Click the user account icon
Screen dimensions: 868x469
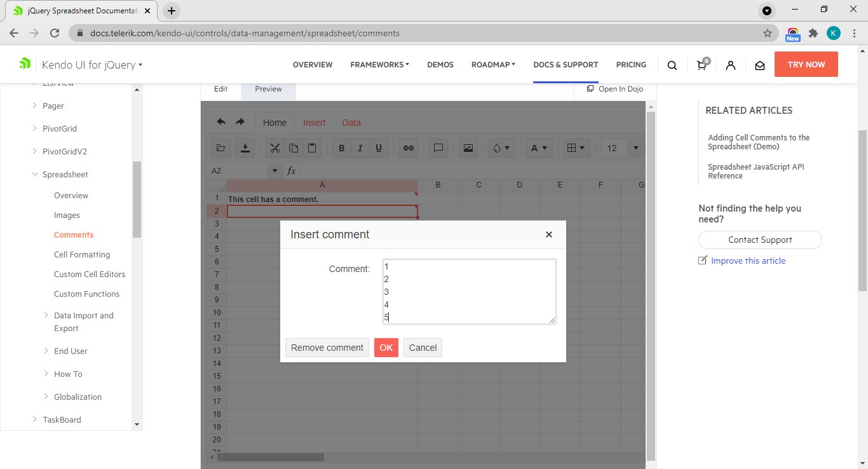(x=731, y=65)
